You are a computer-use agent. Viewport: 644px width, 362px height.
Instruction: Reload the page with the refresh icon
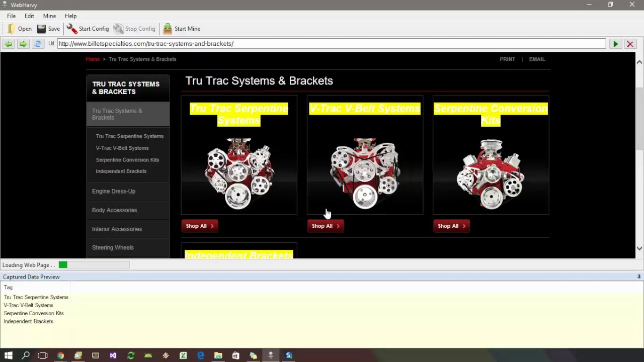[x=38, y=44]
